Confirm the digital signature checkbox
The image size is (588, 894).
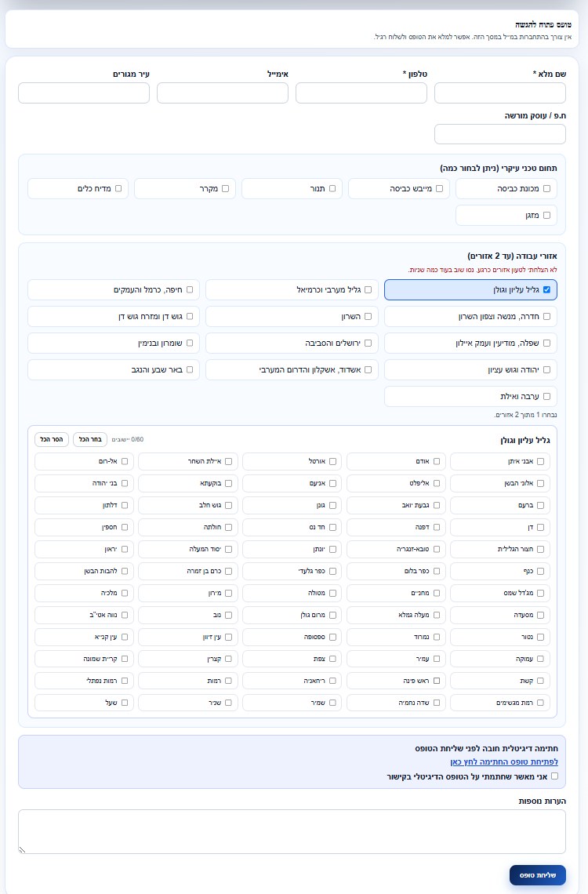[x=554, y=776]
